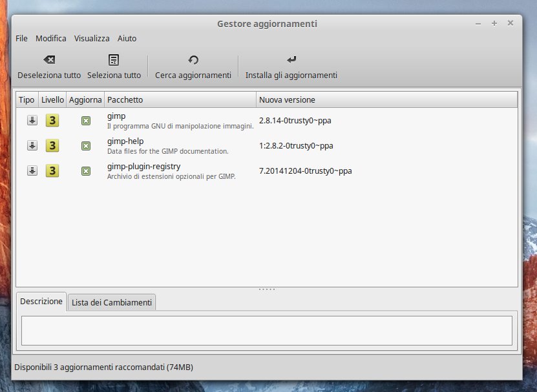Select the gimp-help package name
The height and width of the screenshot is (392, 537).
pyautogui.click(x=125, y=141)
